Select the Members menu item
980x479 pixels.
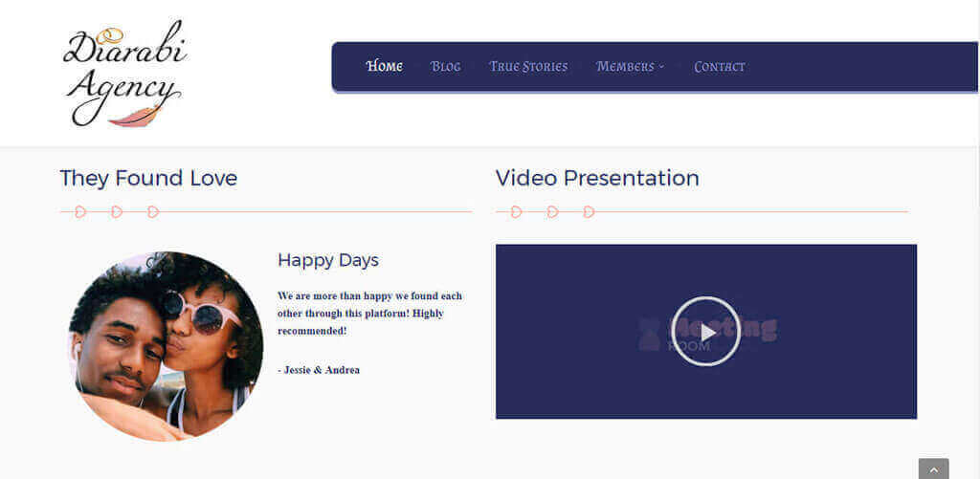(x=625, y=66)
